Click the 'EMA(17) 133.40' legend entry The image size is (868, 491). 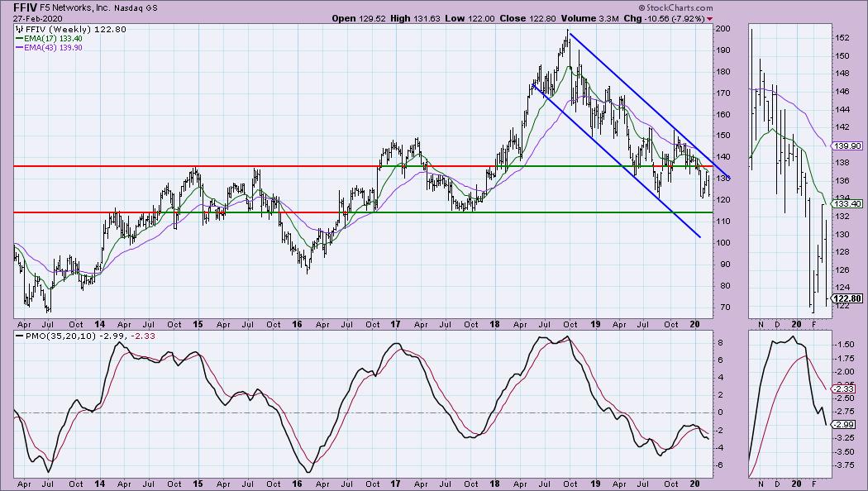pyautogui.click(x=53, y=39)
